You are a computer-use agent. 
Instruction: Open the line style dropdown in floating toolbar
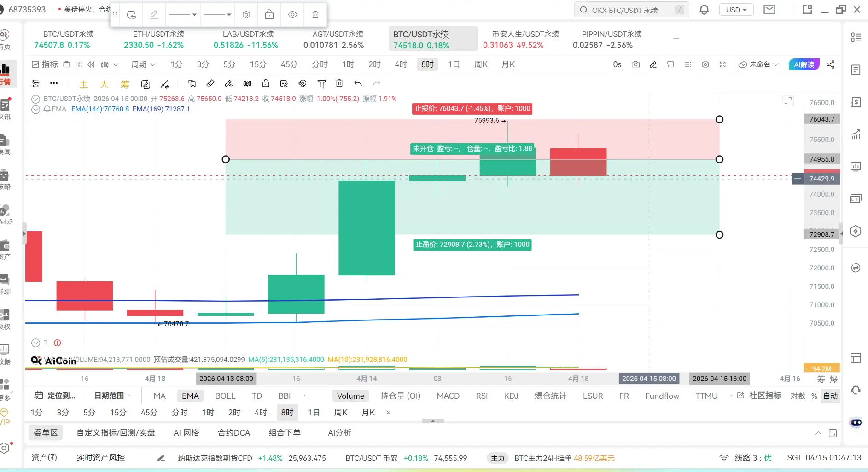coord(183,15)
